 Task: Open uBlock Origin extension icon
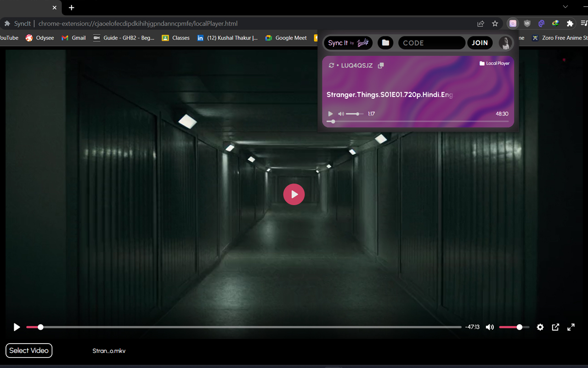tap(527, 23)
